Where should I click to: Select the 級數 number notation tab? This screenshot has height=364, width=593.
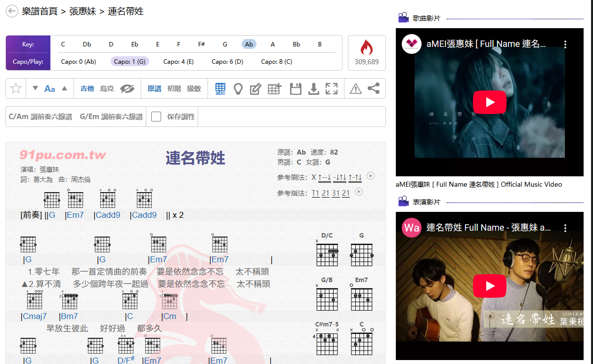tap(194, 89)
